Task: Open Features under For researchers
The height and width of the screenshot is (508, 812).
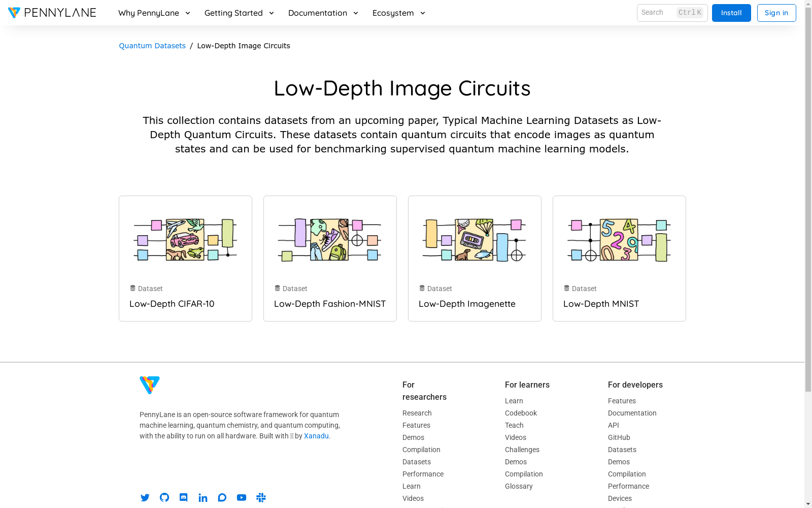Action: point(416,425)
